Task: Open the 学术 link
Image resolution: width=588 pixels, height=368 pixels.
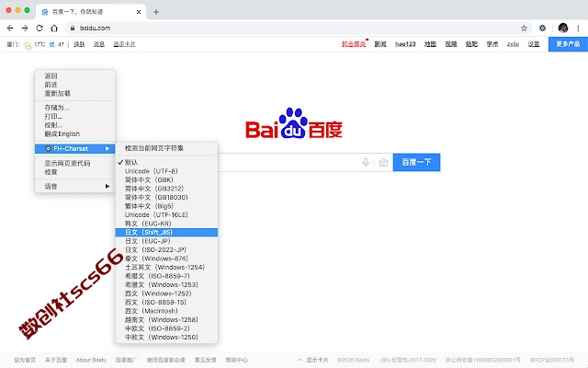Action: click(492, 44)
